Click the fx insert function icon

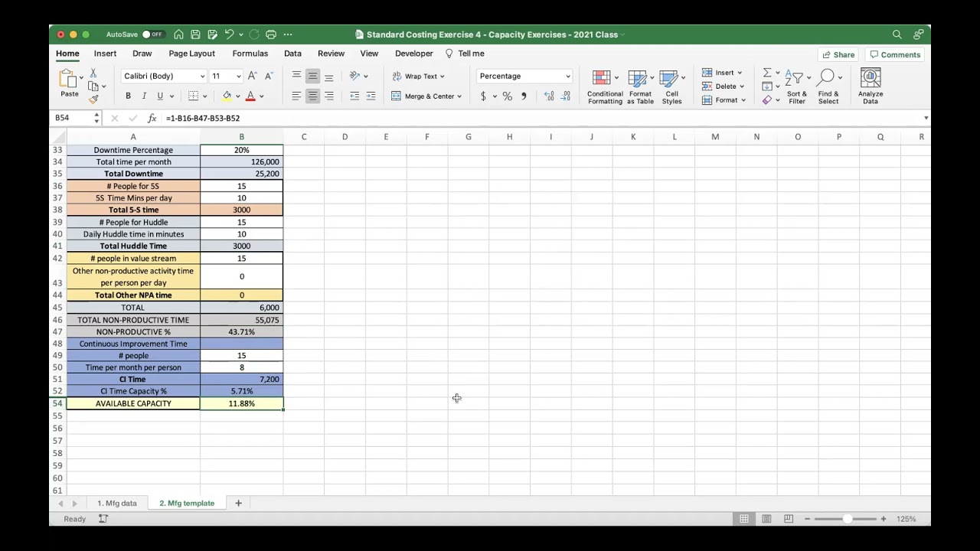(152, 118)
